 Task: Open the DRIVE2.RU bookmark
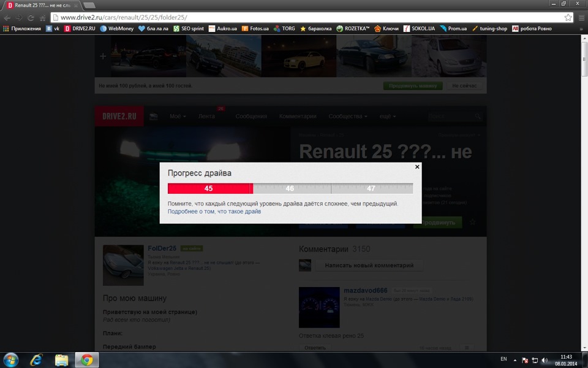point(80,29)
